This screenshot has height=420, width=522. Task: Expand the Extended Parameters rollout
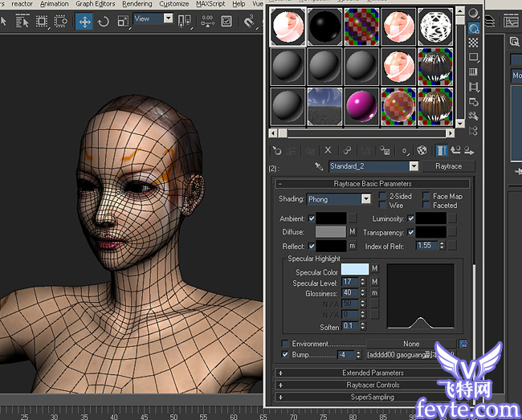373,373
